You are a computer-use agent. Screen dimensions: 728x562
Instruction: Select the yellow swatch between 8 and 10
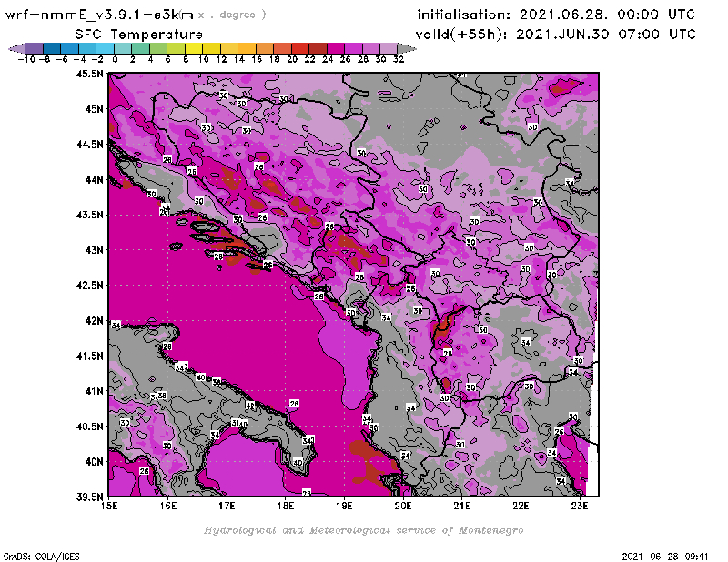194,48
